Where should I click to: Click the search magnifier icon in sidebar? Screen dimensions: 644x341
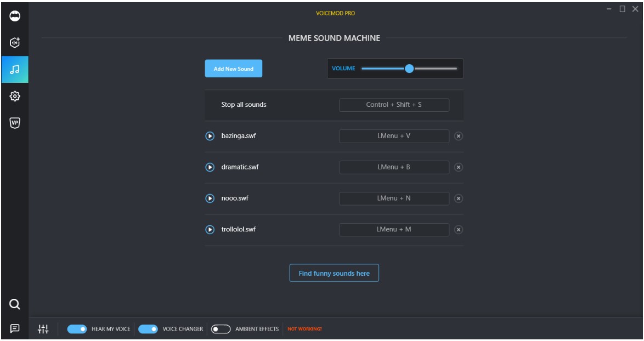click(15, 304)
